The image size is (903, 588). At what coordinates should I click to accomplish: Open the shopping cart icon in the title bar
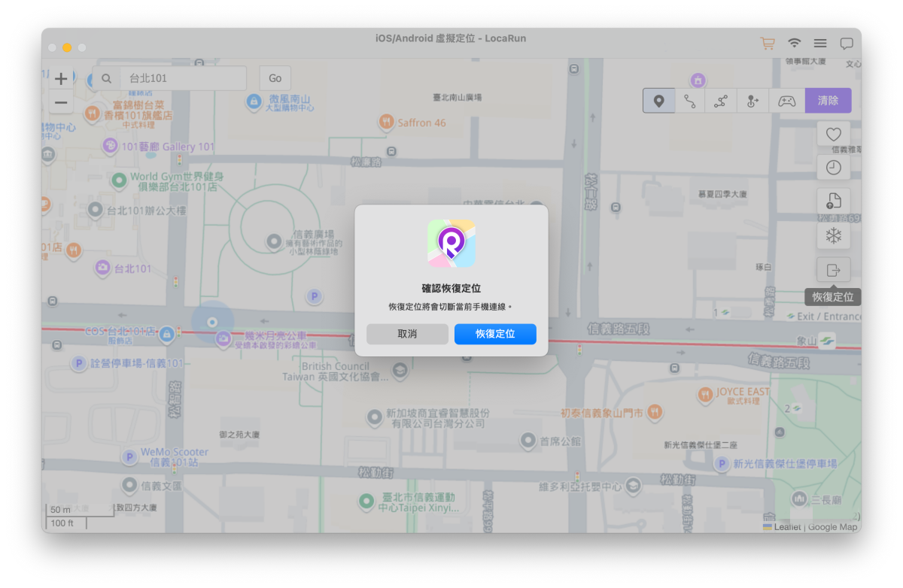click(767, 44)
